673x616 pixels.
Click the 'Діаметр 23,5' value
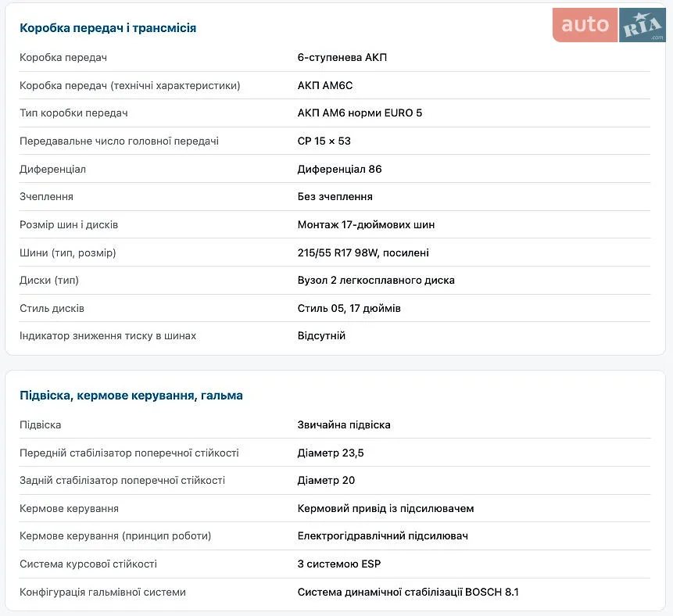(331, 453)
